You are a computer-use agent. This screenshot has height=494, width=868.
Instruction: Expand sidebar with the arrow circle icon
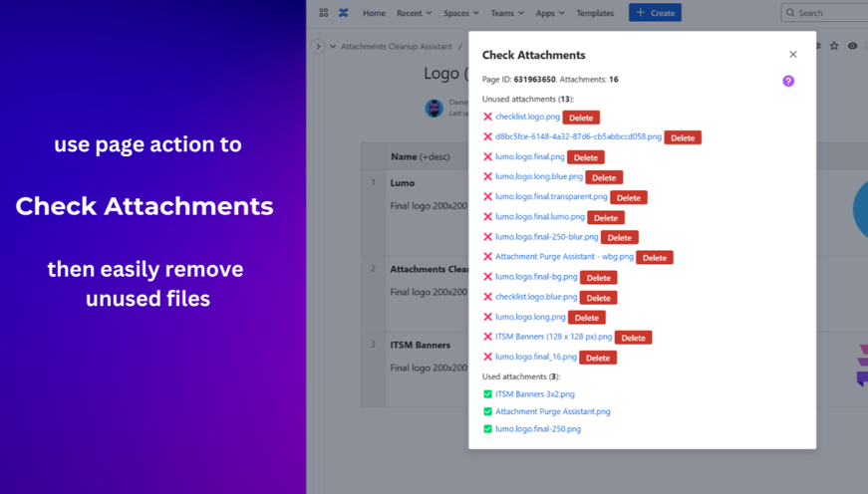[318, 47]
